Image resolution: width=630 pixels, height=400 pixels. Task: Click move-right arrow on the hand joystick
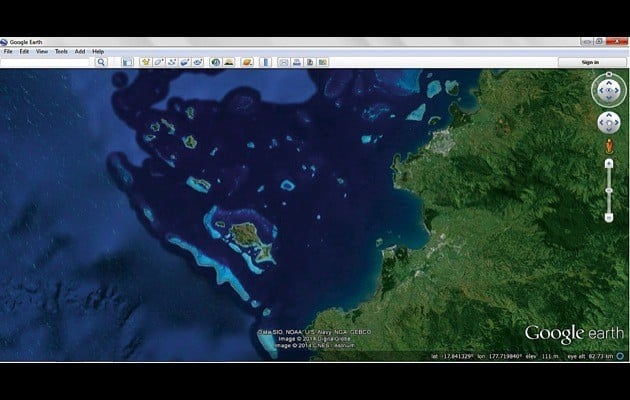tap(616, 123)
